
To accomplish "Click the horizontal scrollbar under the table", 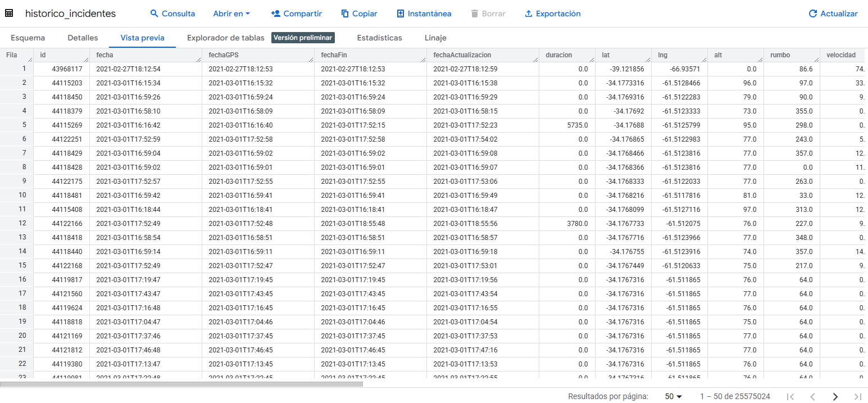I will tap(181, 384).
